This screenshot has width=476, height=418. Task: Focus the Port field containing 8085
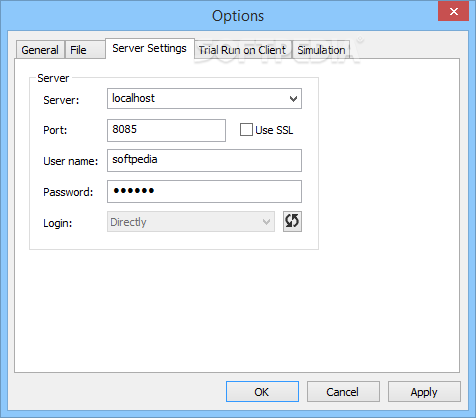(166, 130)
